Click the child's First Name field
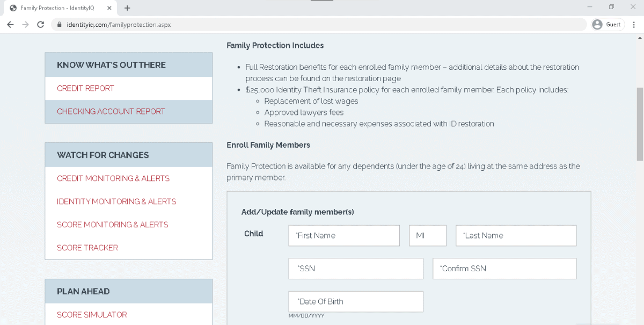Image resolution: width=644 pixels, height=325 pixels. click(343, 235)
